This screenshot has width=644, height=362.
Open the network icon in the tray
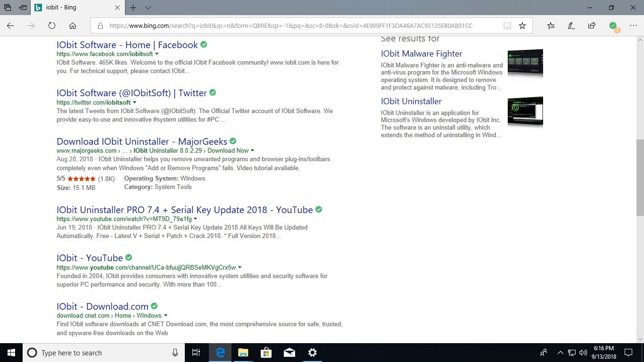point(572,353)
